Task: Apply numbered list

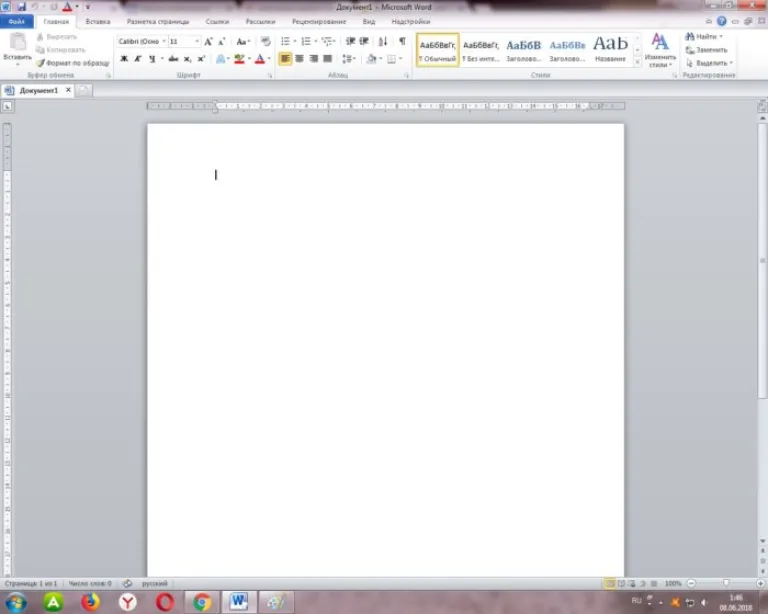Action: click(x=306, y=42)
